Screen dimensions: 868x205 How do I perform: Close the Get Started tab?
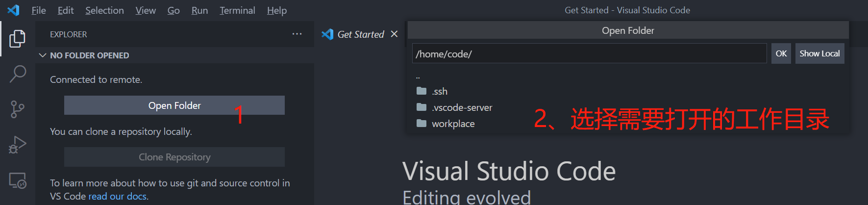coord(394,34)
